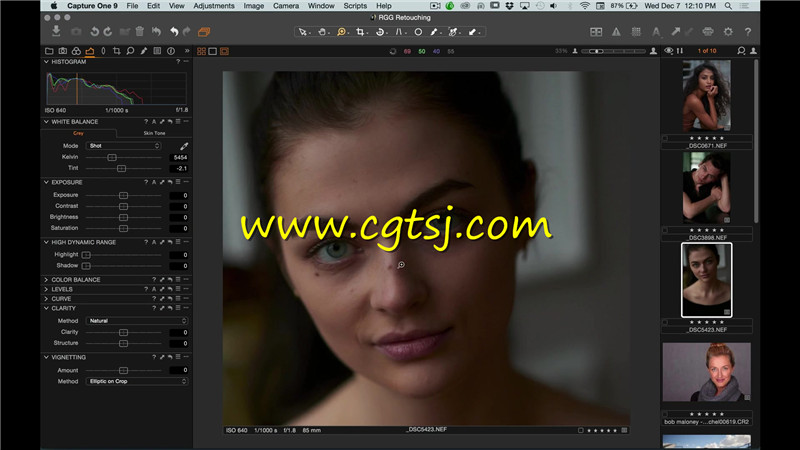Expand the Color Balance panel
This screenshot has height=450, width=800.
(46, 280)
